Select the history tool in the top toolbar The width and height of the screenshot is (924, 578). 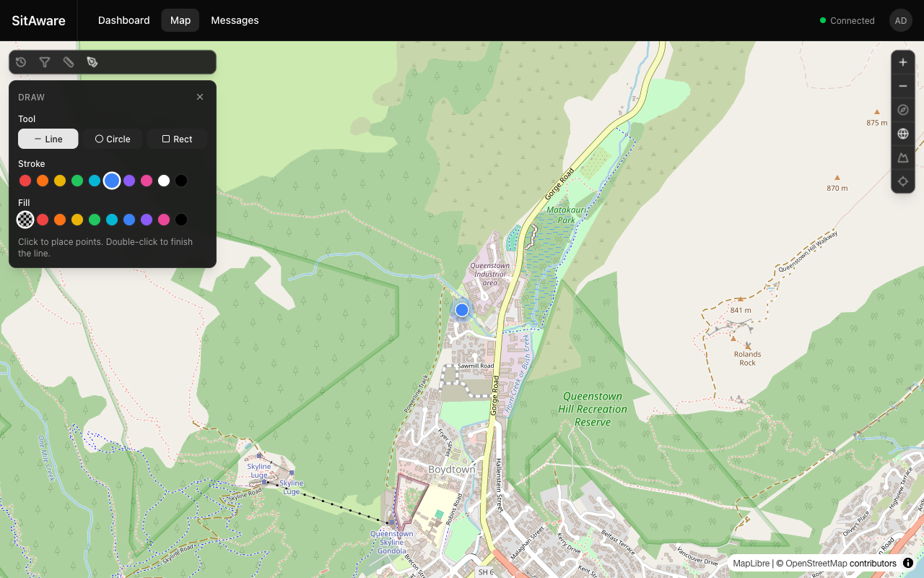21,61
